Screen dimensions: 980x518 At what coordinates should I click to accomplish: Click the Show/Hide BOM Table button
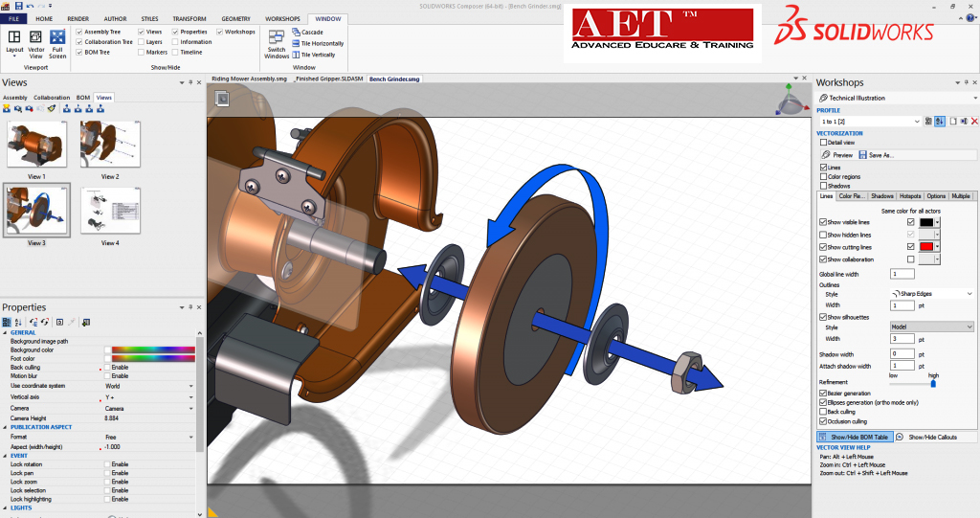[855, 437]
